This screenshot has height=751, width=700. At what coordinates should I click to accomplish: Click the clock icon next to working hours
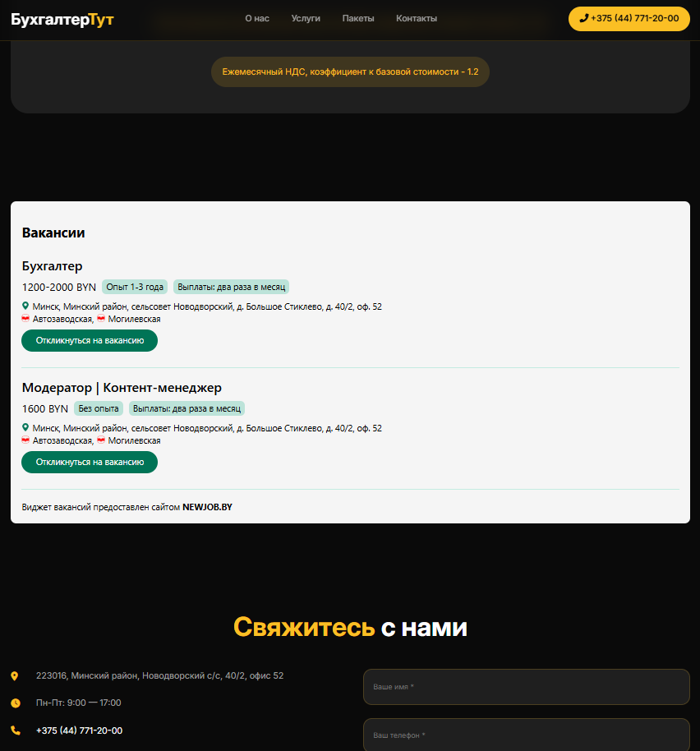pyautogui.click(x=15, y=703)
